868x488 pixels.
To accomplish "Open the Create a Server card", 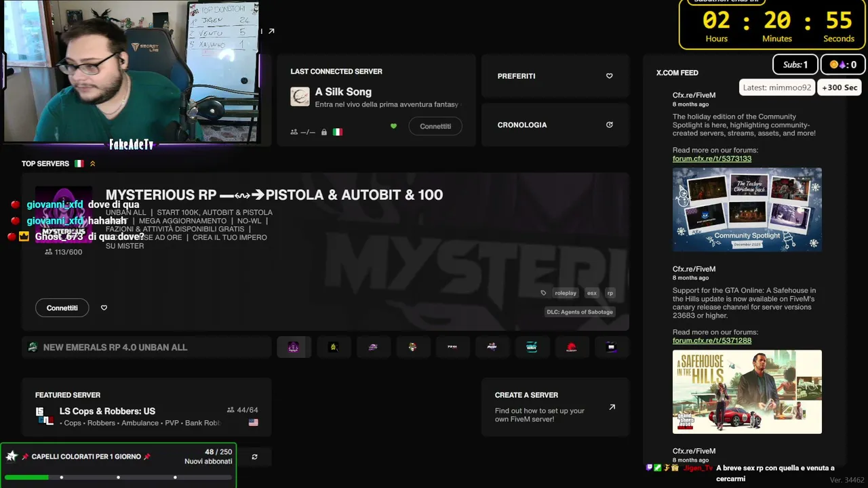I will tap(555, 407).
